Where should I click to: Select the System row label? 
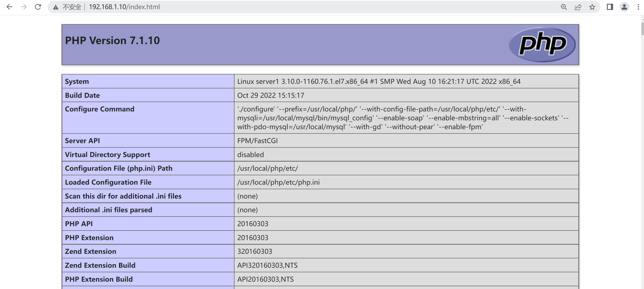(x=77, y=82)
